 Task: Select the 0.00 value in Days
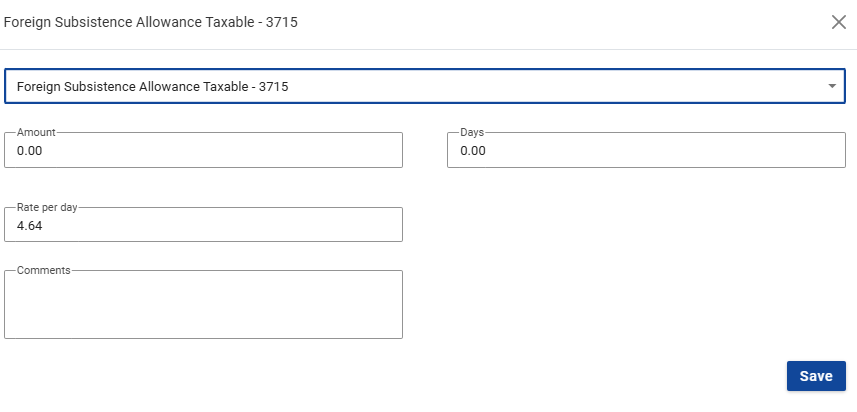coord(473,151)
